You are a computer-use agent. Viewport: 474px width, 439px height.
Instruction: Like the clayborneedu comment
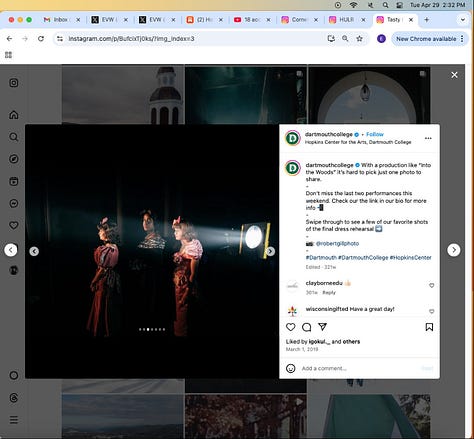431,285
